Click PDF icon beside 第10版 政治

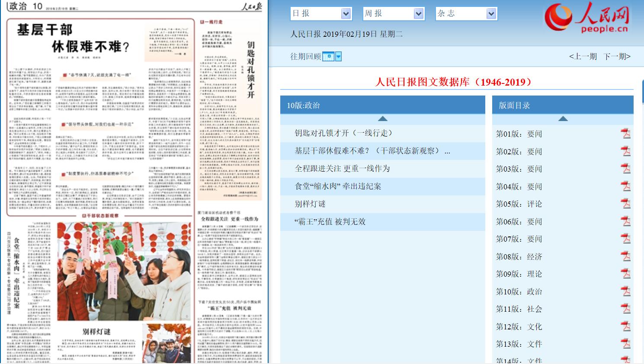[625, 291]
